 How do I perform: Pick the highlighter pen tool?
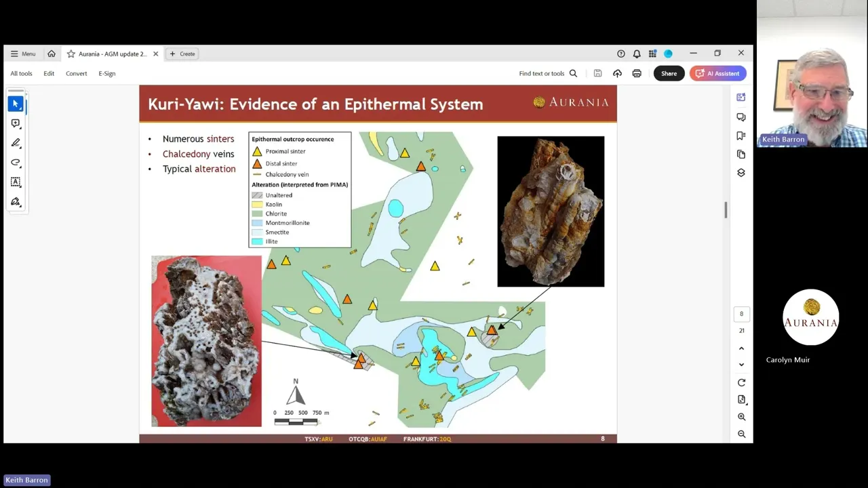point(16,143)
